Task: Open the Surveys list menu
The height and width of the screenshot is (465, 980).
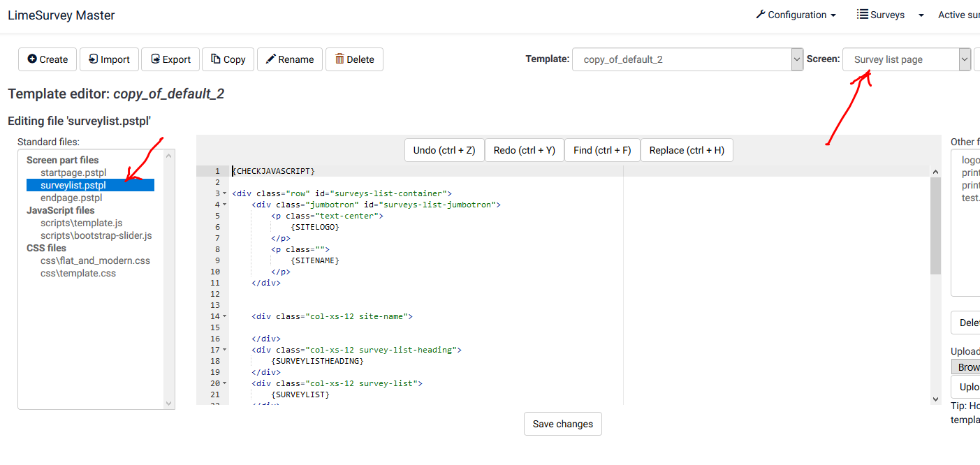Action: point(881,15)
